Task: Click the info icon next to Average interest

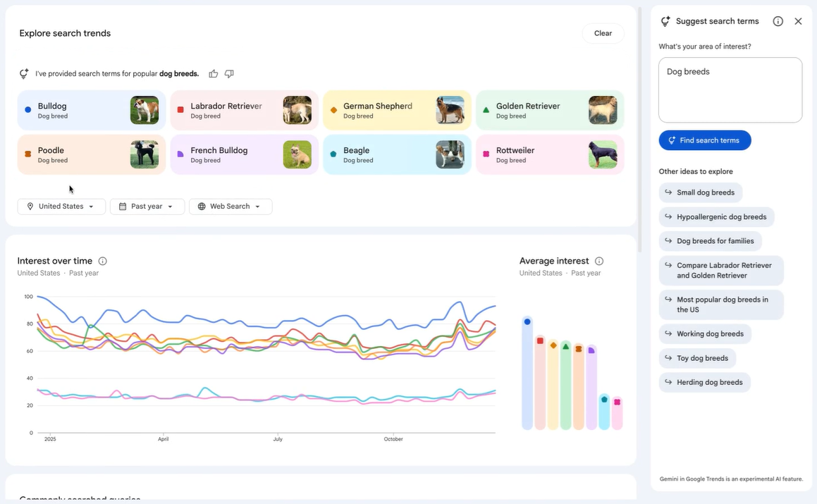Action: click(599, 261)
